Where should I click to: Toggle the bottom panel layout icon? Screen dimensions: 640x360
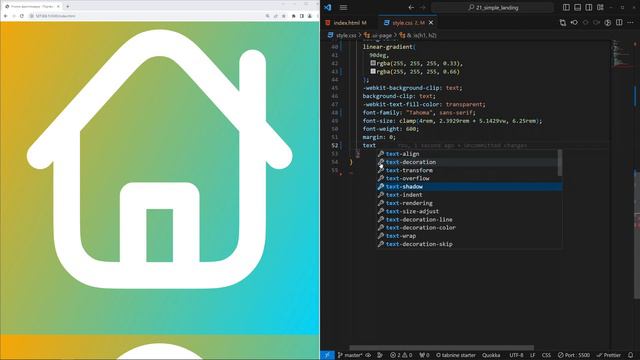click(578, 7)
